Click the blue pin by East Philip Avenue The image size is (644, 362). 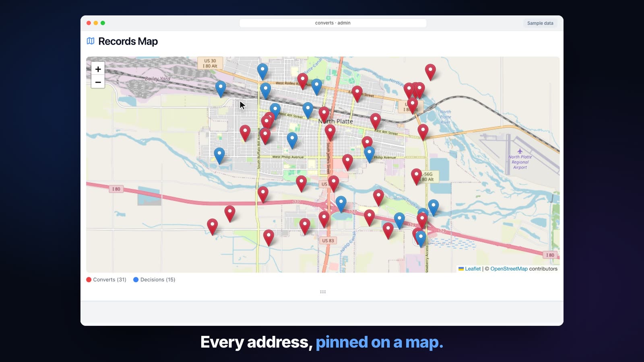click(x=369, y=154)
